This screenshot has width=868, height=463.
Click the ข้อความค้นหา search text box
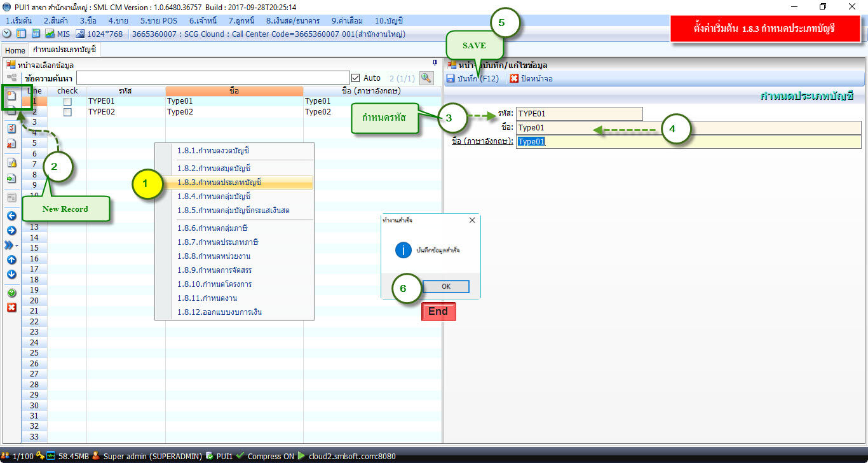click(212, 78)
